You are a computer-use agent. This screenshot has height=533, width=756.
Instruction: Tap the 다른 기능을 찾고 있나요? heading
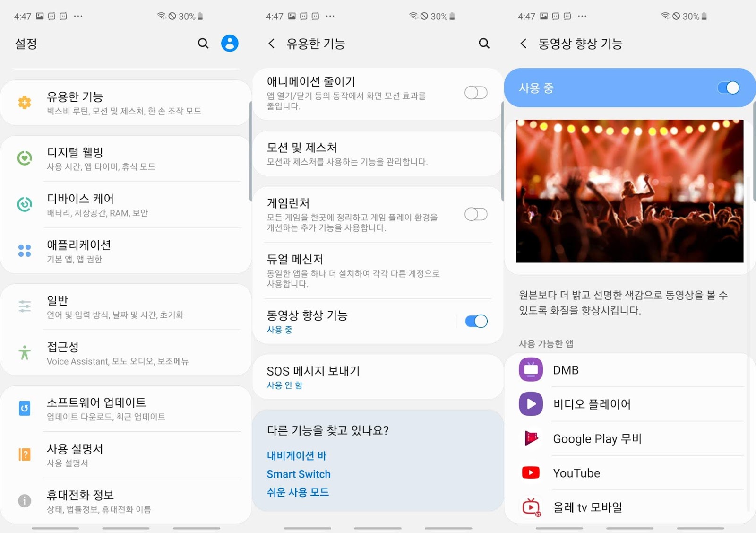(x=327, y=430)
